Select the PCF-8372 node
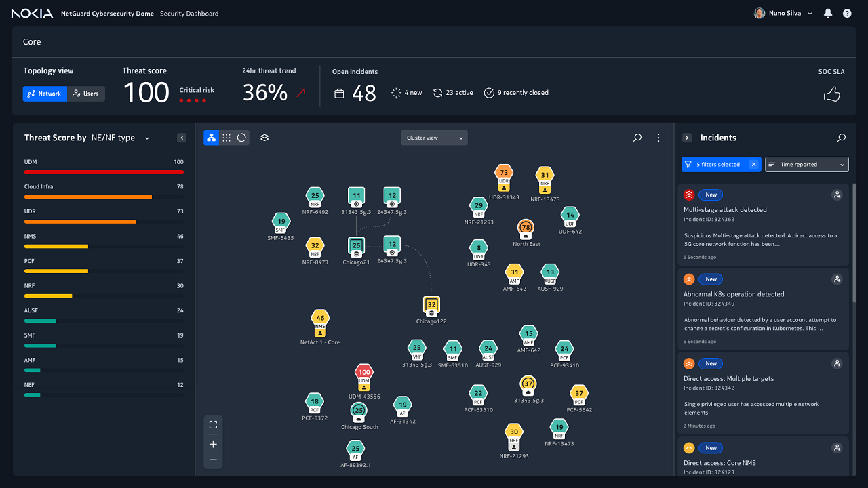 pos(315,404)
